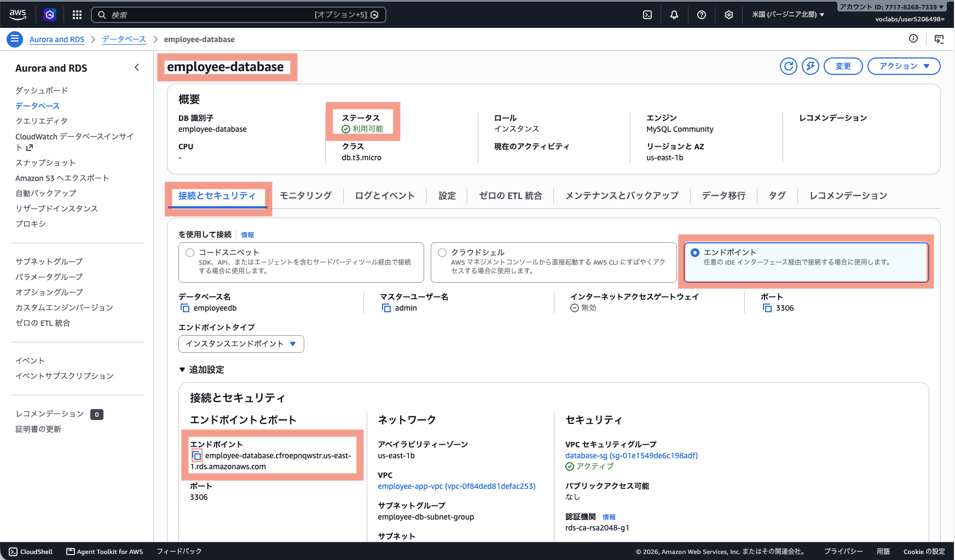Viewport: 955px width, 560px height.
Task: Open the info panel icon beside the breadcrumb
Action: [x=913, y=38]
